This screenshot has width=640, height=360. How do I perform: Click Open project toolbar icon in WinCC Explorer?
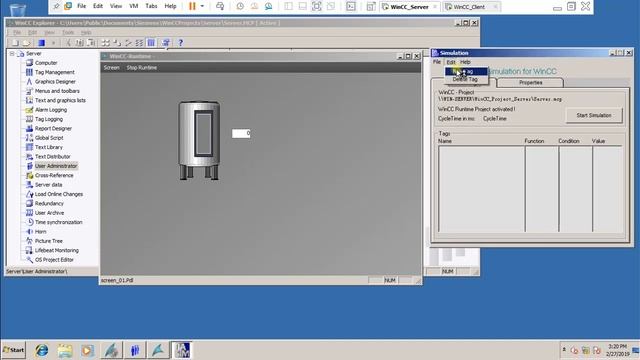[27, 42]
